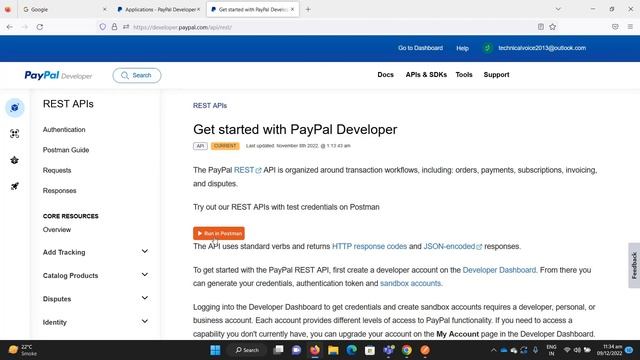640x360 pixels.
Task: Open taskbar clock showing 11:34 am
Action: [610, 350]
